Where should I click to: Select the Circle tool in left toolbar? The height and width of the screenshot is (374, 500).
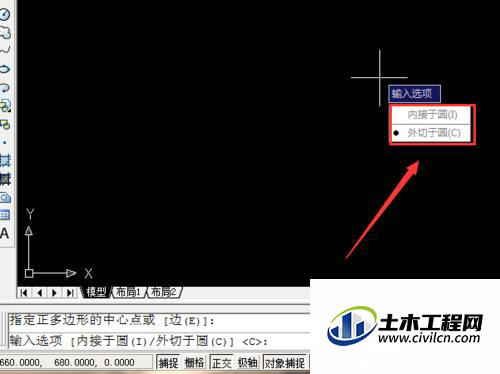point(5,15)
